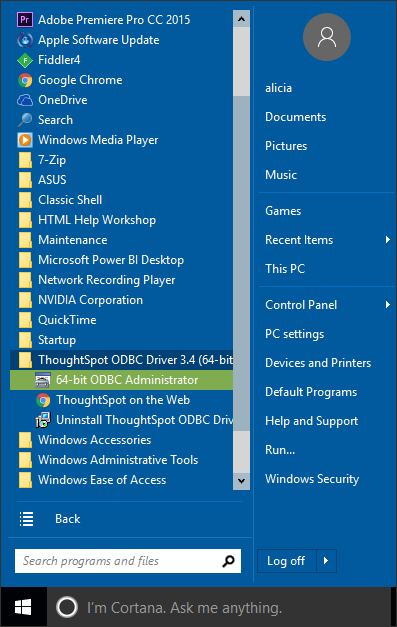Open the shutdown options arrow beside Log off
The width and height of the screenshot is (397, 627).
[x=326, y=561]
